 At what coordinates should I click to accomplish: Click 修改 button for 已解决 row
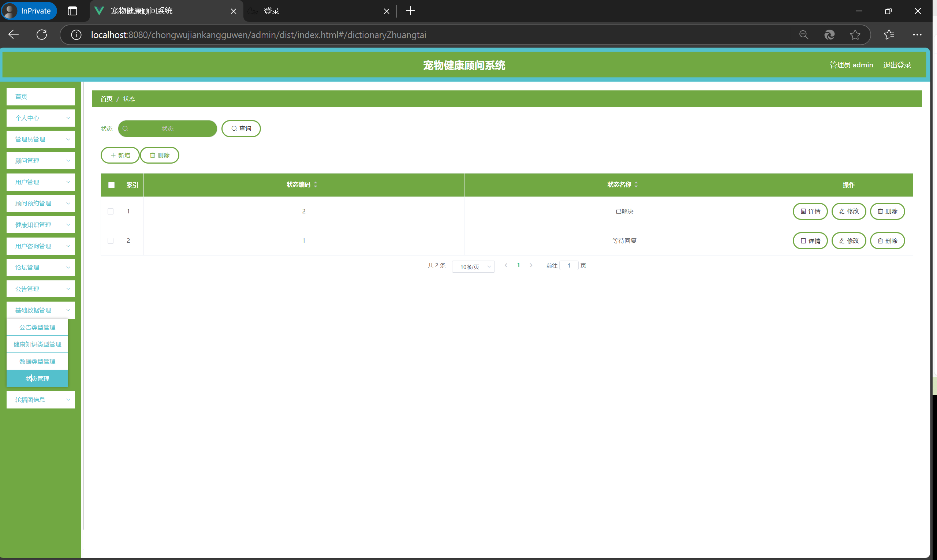click(x=849, y=211)
